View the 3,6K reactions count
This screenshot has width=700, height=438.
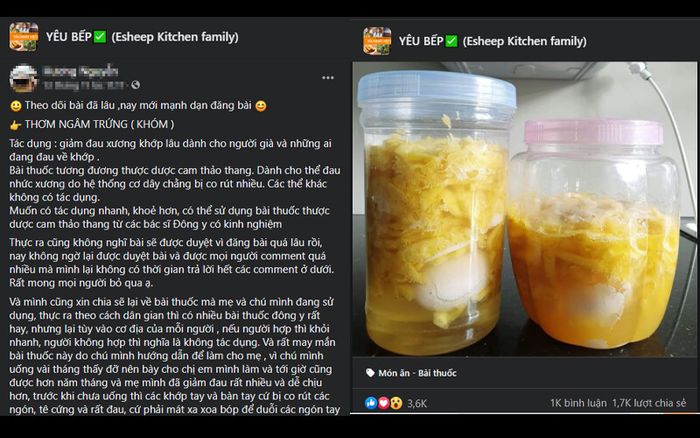pos(417,404)
